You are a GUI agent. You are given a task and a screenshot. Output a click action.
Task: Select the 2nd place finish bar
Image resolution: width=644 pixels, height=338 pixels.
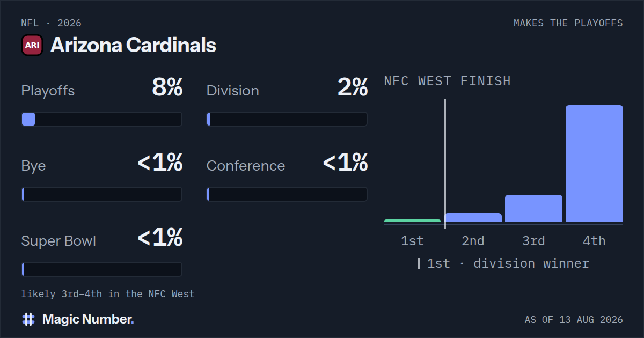tap(473, 217)
